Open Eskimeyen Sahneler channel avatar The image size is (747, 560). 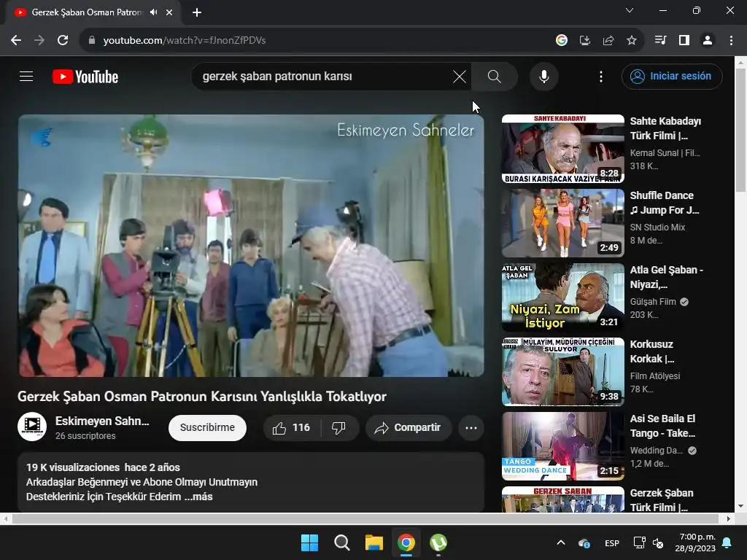32,427
